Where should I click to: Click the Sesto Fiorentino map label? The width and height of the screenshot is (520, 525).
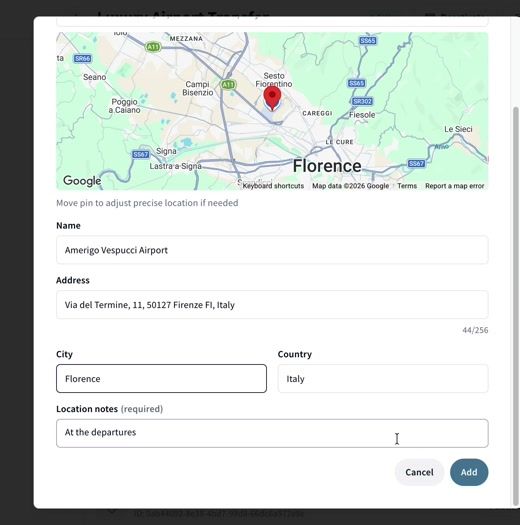[x=274, y=80]
